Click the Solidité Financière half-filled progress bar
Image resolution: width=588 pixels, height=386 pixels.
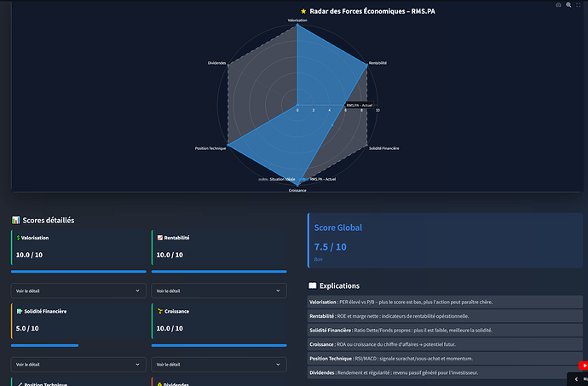pos(44,345)
